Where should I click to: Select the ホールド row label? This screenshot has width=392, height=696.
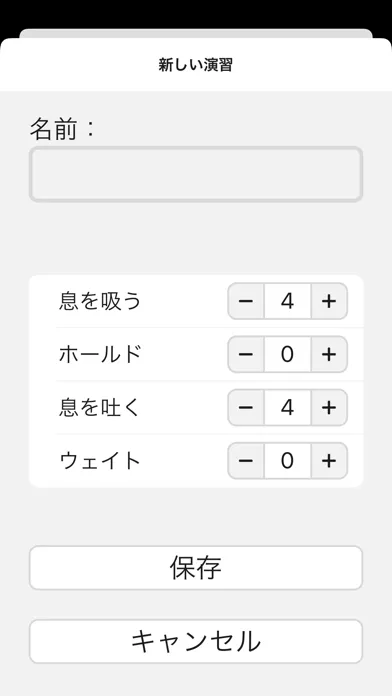[x=100, y=354]
